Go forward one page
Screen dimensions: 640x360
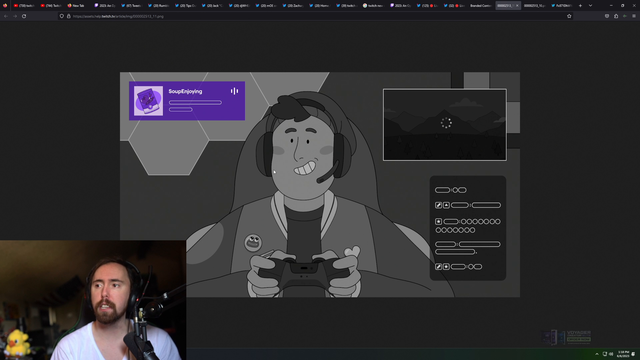point(15,16)
